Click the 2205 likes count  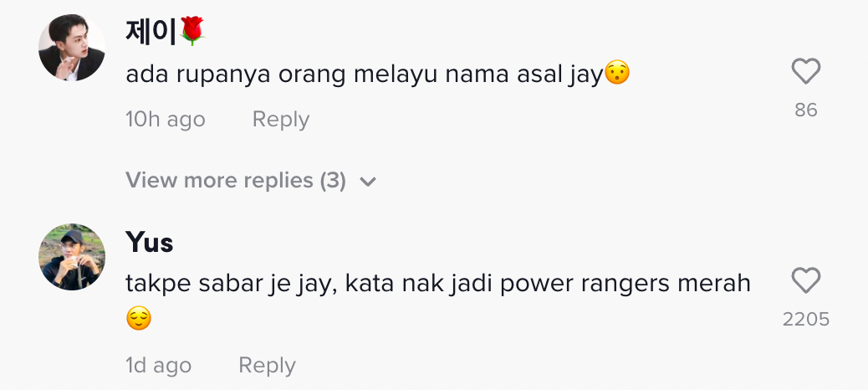coord(806,319)
